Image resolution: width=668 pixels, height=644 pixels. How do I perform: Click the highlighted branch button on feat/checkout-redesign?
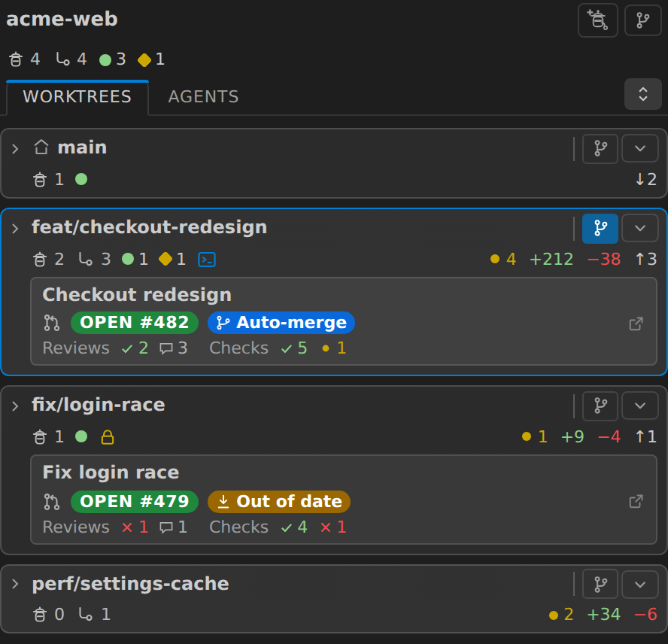click(x=600, y=229)
